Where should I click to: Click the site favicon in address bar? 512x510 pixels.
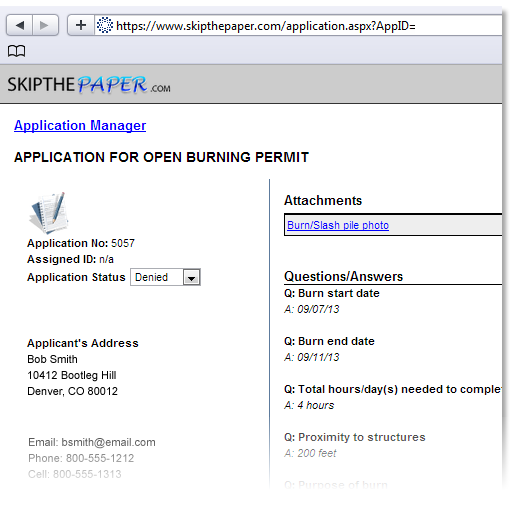click(x=105, y=25)
